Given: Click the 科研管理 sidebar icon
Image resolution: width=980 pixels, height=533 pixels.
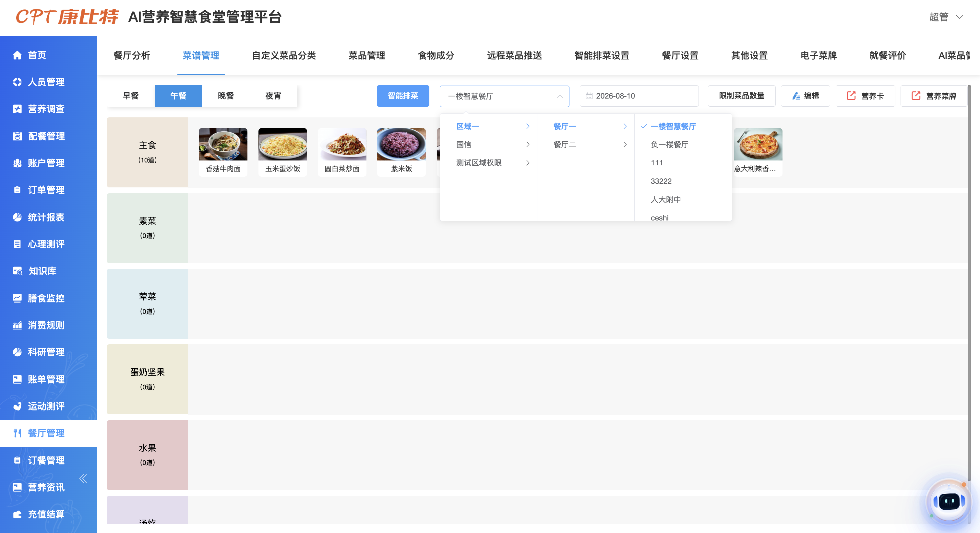Looking at the screenshot, I should tap(17, 352).
